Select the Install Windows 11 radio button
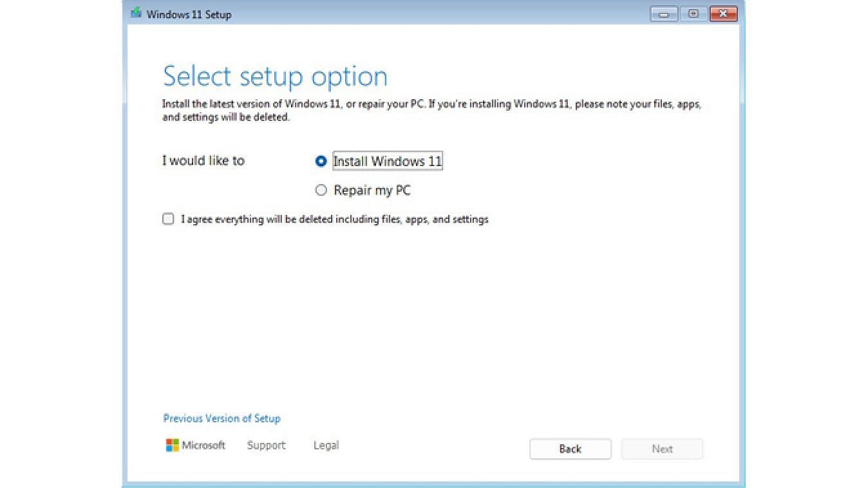 pyautogui.click(x=321, y=161)
